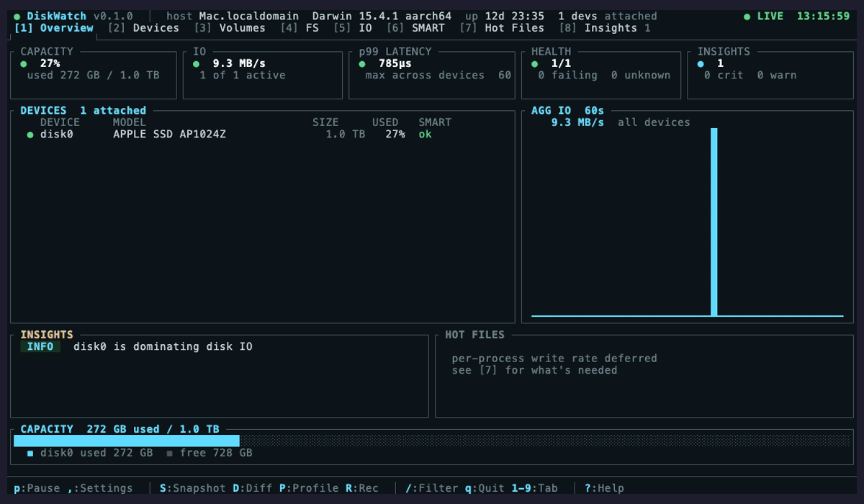Click the gray square legend for free space

pyautogui.click(x=169, y=454)
